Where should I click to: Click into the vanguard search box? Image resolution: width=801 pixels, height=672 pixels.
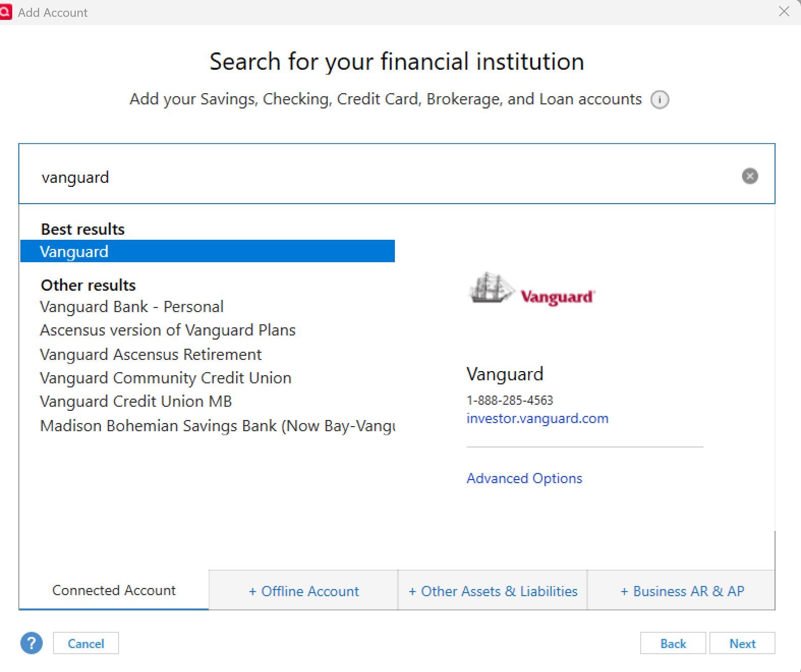pyautogui.click(x=397, y=174)
